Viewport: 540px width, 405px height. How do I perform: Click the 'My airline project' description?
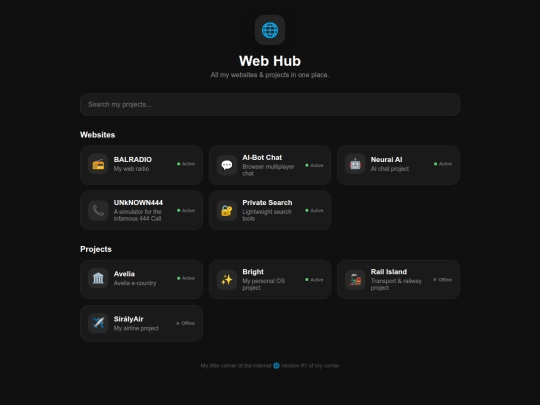[136, 328]
